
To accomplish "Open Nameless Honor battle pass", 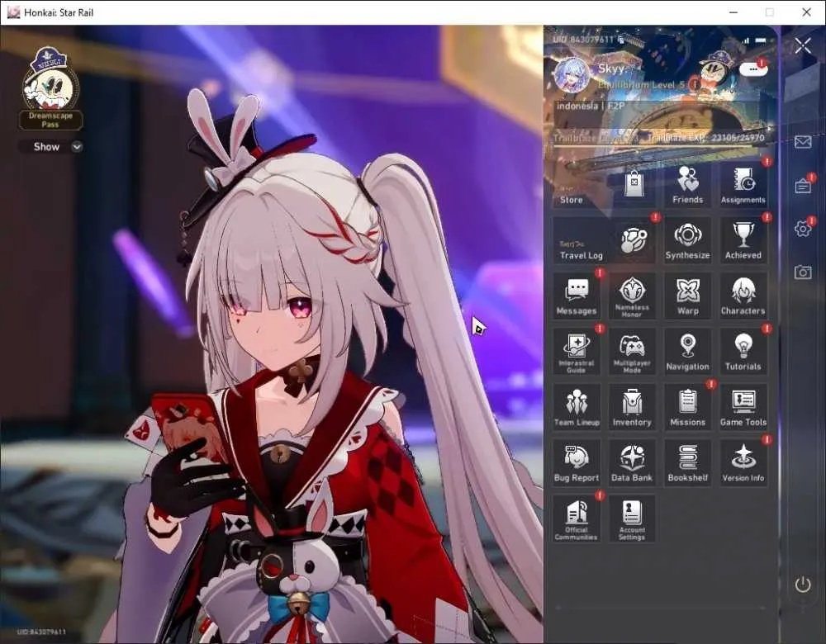I will (632, 296).
